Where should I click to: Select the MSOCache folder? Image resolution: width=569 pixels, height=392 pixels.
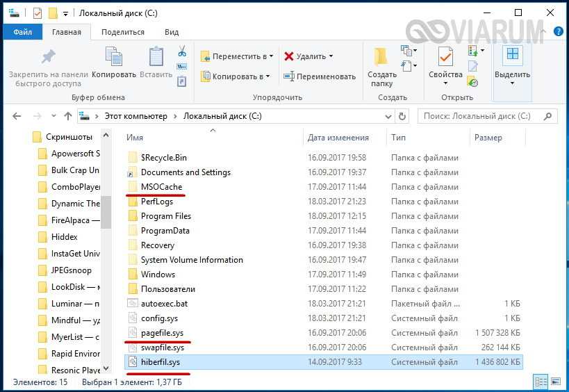pyautogui.click(x=161, y=187)
